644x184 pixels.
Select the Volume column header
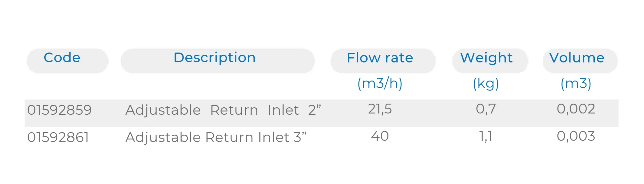[x=577, y=58]
